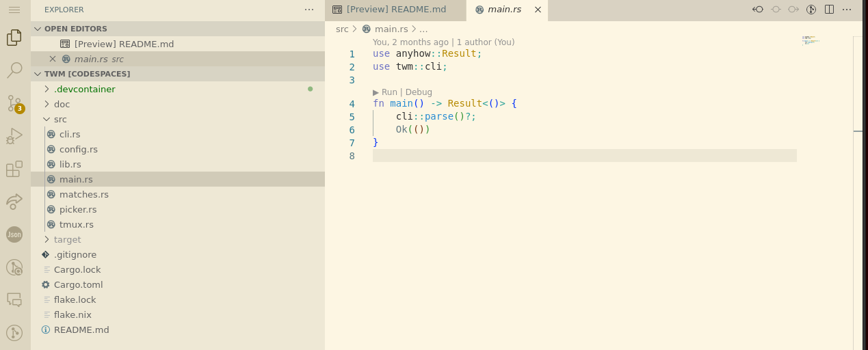This screenshot has height=350, width=868.
Task: Close main.rs in Open Editors list
Action: point(53,59)
